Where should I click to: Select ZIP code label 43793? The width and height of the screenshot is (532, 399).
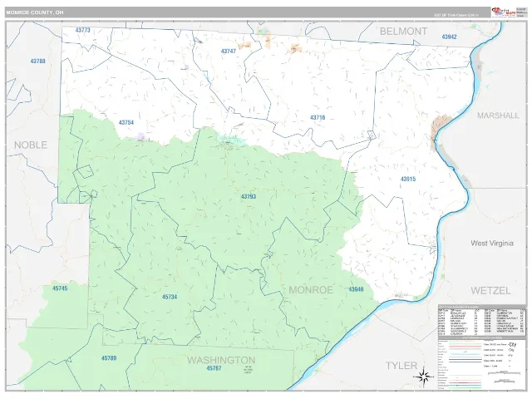[249, 197]
